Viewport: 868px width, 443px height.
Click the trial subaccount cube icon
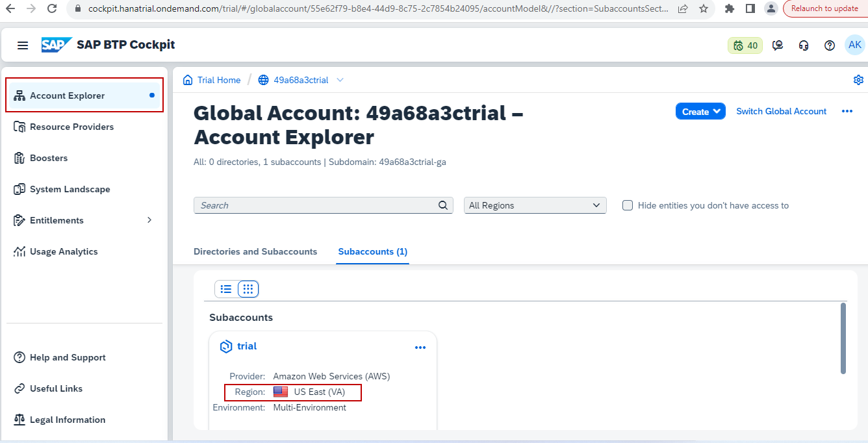(x=226, y=347)
